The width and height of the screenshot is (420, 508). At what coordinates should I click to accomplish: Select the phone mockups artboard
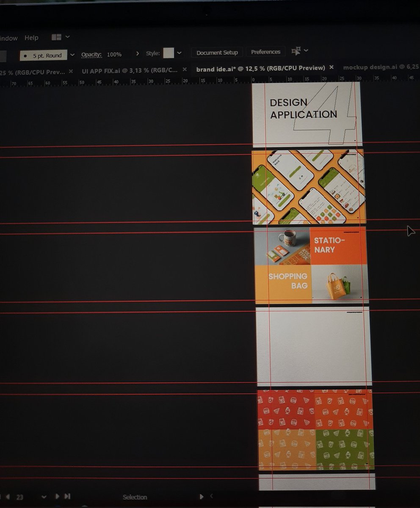pyautogui.click(x=309, y=187)
